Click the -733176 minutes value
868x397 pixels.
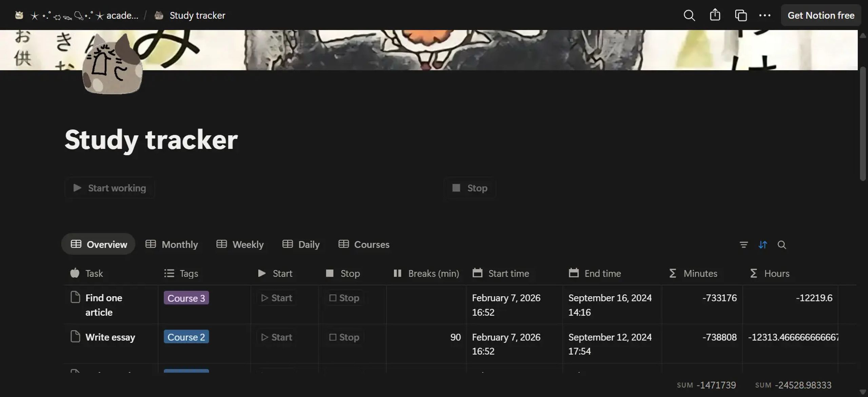click(x=719, y=298)
